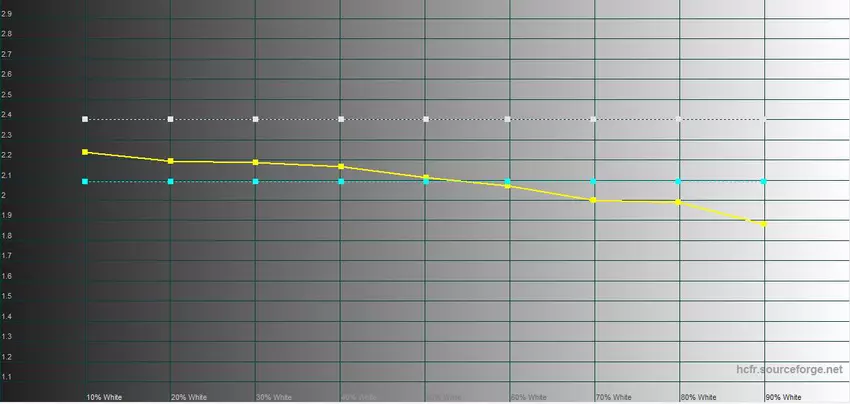Select the "90% White" x-axis label
The image size is (850, 404).
pyautogui.click(x=783, y=397)
